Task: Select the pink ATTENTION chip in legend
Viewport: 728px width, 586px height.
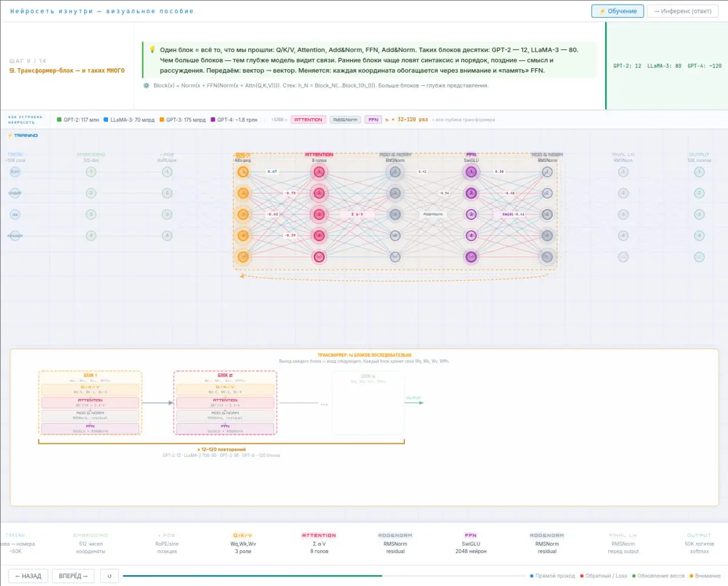Action: [x=308, y=120]
